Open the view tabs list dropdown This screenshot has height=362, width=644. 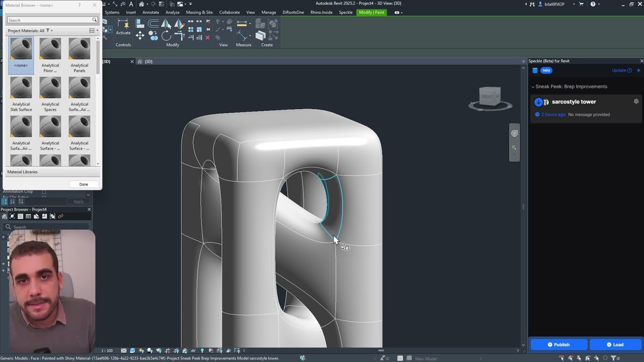(x=523, y=61)
